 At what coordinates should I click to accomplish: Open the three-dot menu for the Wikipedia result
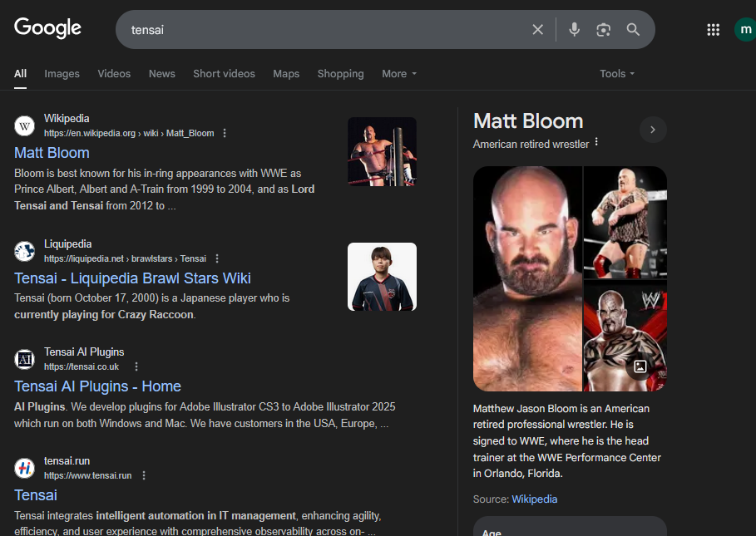pyautogui.click(x=225, y=134)
